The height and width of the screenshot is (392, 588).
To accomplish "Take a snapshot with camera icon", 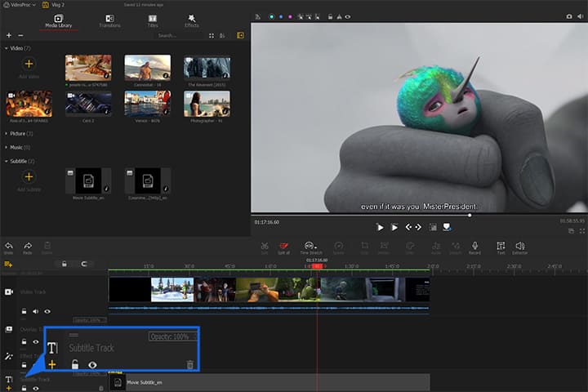I will point(568,16).
